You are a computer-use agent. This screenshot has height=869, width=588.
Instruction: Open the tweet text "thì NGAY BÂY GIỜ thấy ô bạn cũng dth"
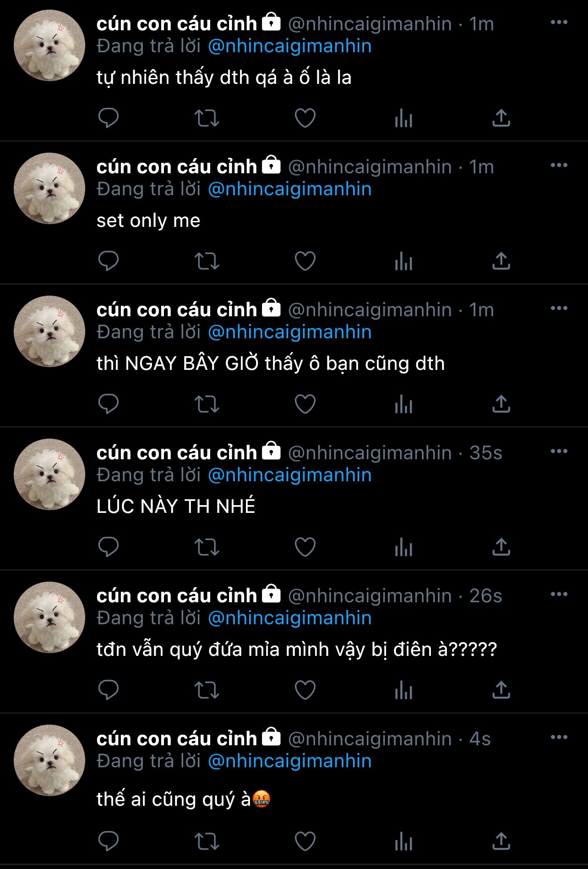pyautogui.click(x=271, y=363)
